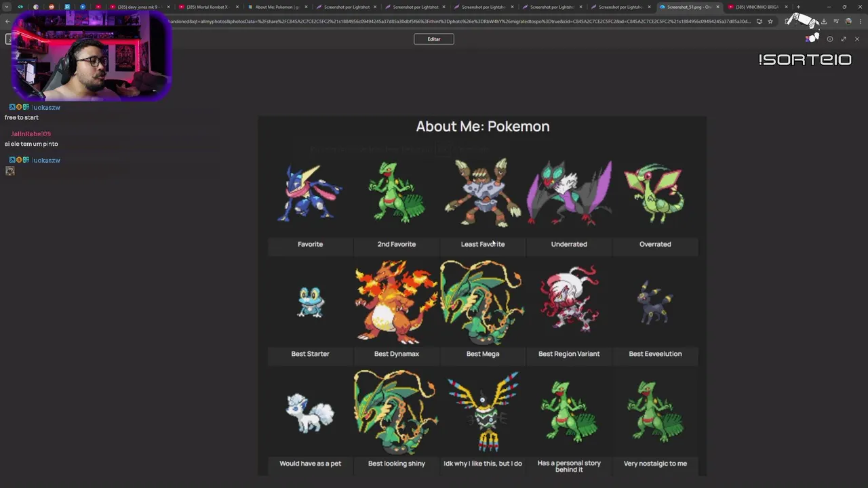Click the Best Region Variant label
This screenshot has width=868, height=488.
(x=569, y=354)
